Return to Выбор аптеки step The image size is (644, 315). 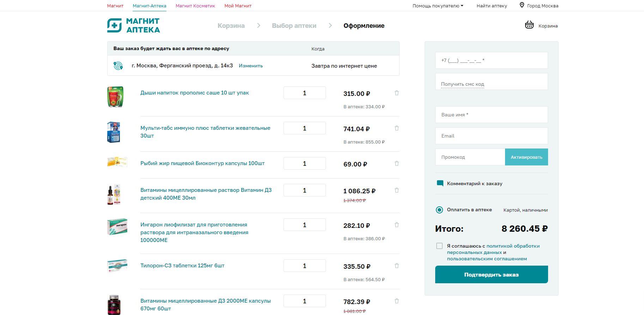click(294, 26)
